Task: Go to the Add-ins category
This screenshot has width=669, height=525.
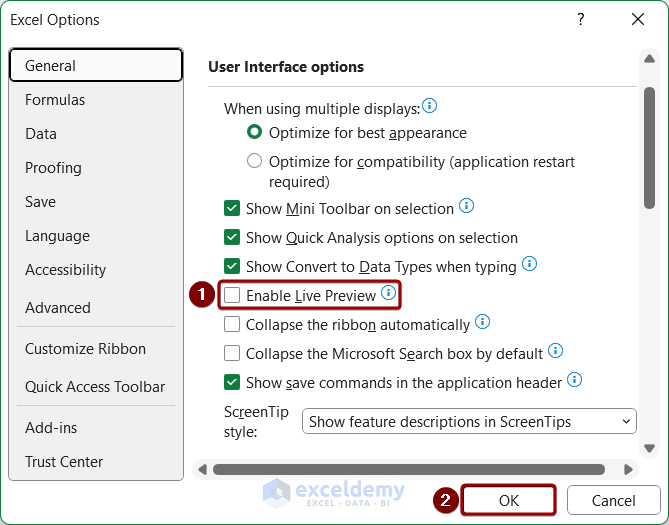Action: [x=96, y=428]
